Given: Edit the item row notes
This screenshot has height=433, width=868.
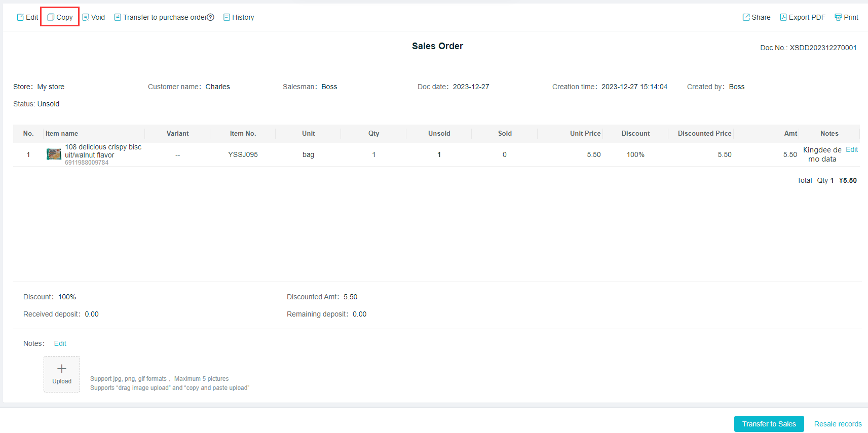Looking at the screenshot, I should point(852,149).
